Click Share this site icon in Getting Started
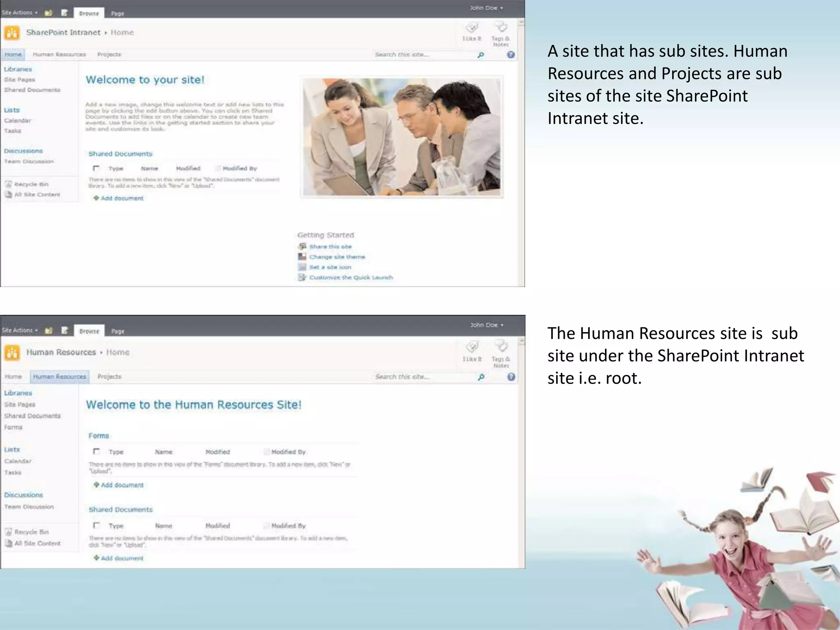The image size is (840, 630). tap(302, 246)
